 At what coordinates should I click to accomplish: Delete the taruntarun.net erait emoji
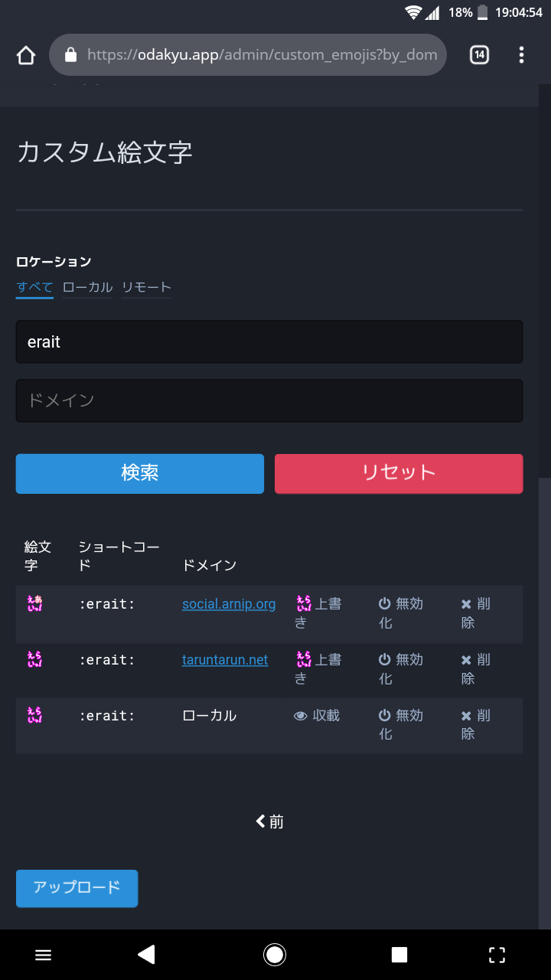click(x=475, y=669)
